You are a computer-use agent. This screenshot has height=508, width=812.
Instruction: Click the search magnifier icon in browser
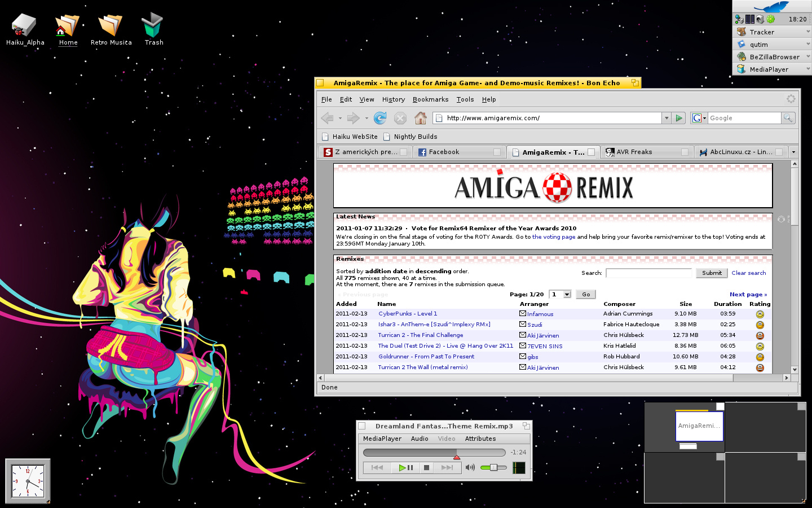point(788,118)
